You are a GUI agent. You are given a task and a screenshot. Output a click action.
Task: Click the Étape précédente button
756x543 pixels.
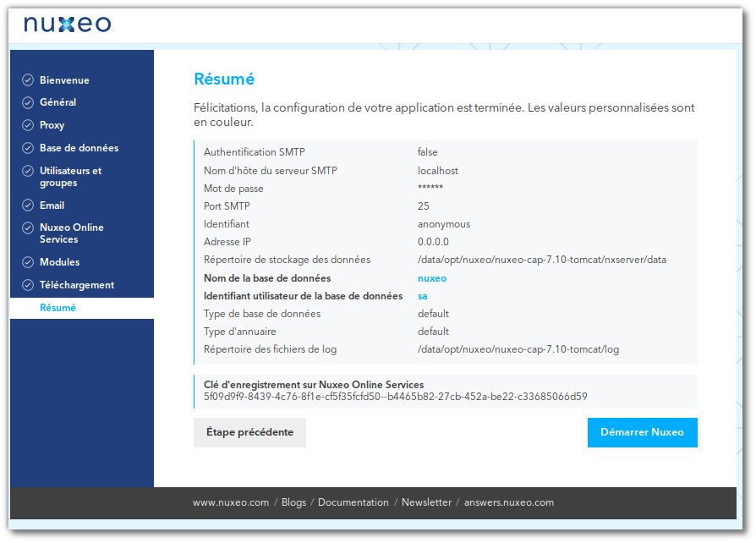(x=249, y=432)
